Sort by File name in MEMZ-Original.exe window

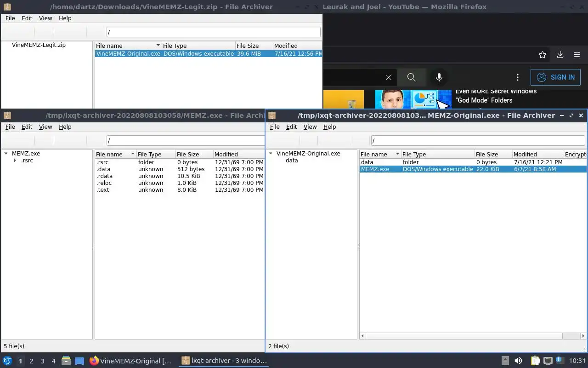(x=380, y=154)
